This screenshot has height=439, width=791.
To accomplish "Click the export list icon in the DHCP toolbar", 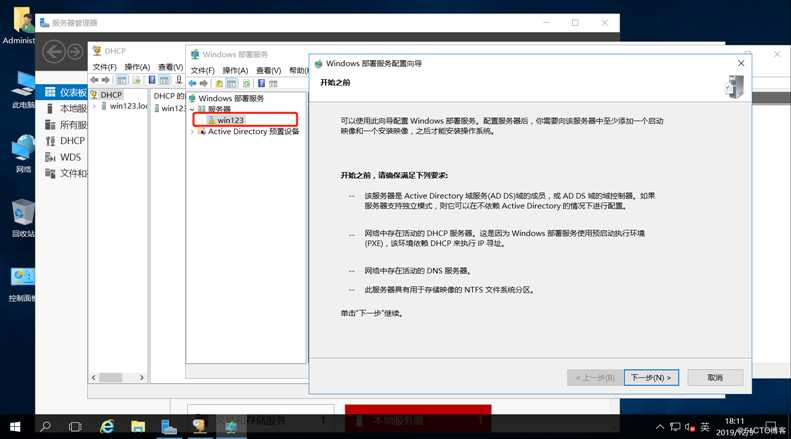I will pyautogui.click(x=136, y=80).
